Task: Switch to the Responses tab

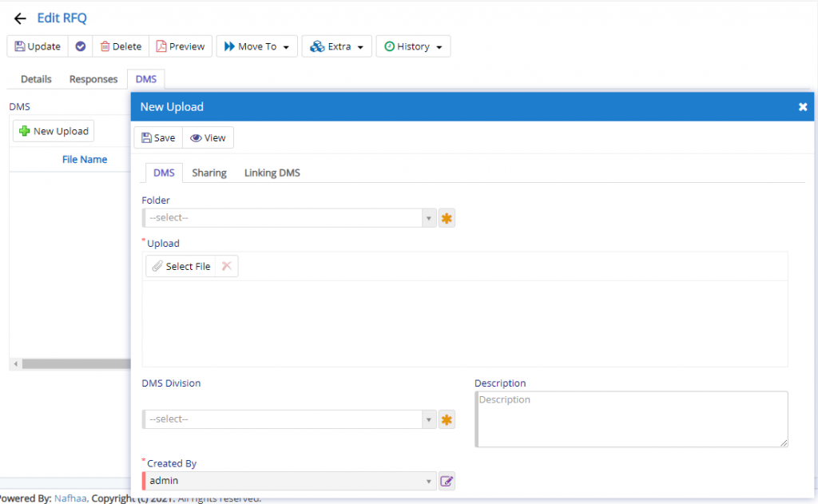Action: click(x=93, y=79)
